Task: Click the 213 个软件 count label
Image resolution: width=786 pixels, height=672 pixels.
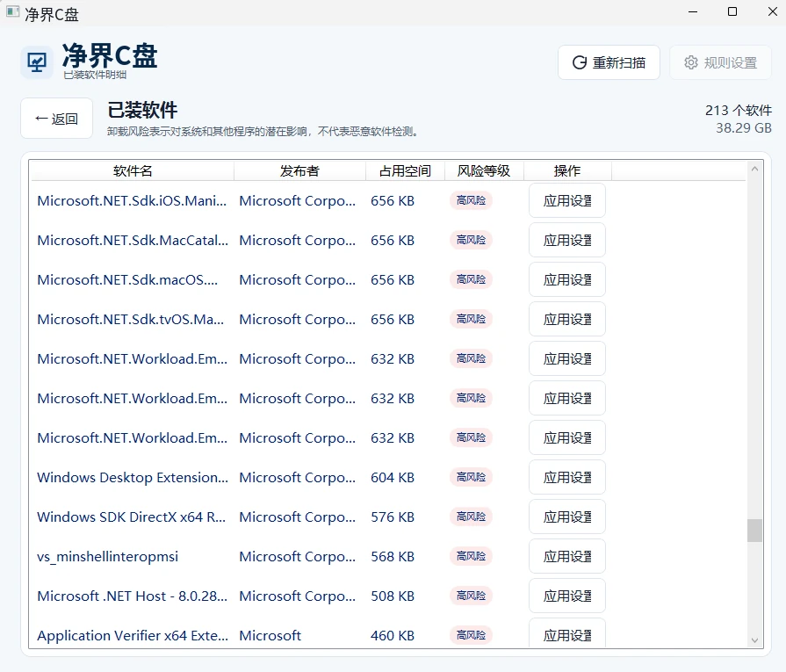Action: click(x=739, y=111)
